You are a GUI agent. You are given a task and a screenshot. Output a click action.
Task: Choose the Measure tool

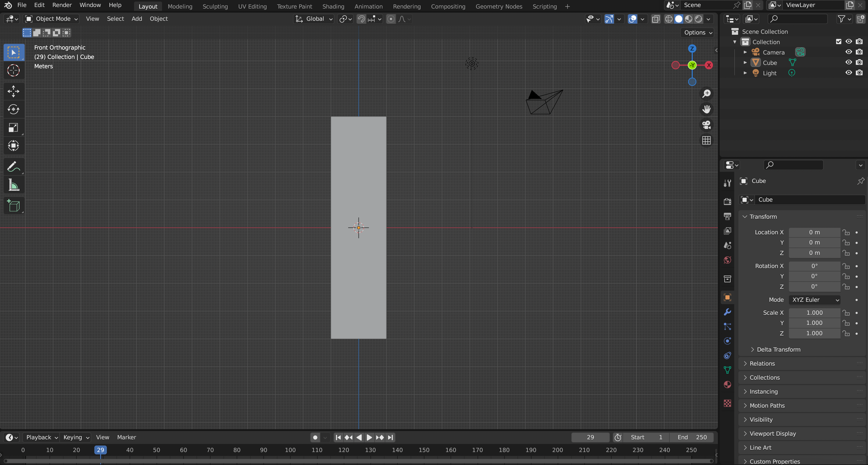pyautogui.click(x=13, y=185)
